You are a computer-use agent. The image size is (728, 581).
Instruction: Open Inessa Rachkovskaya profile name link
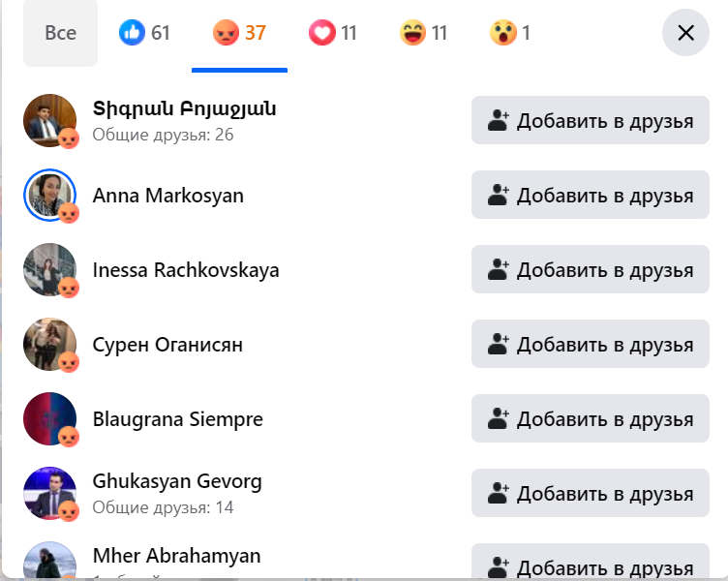coord(186,270)
